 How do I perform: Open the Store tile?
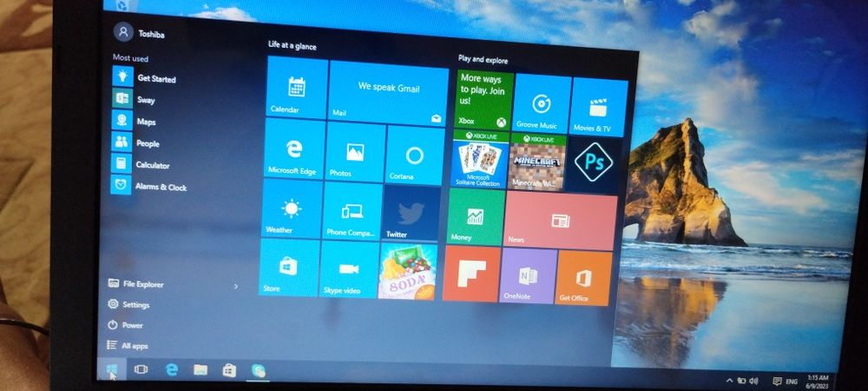point(289,268)
